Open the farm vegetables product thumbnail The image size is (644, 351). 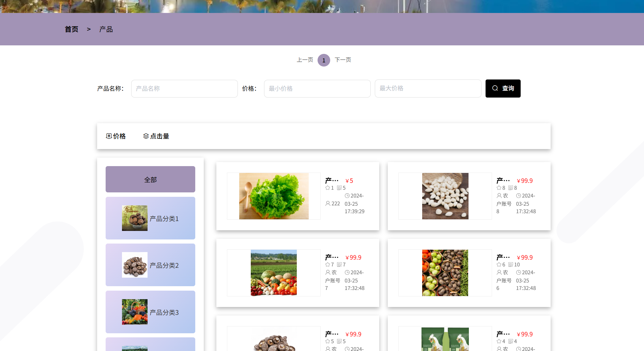(x=274, y=273)
